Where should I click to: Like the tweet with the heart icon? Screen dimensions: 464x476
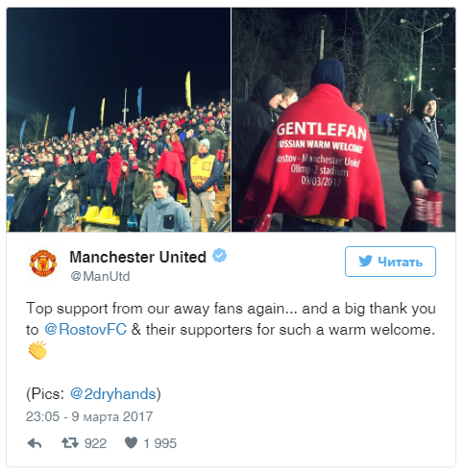click(131, 443)
